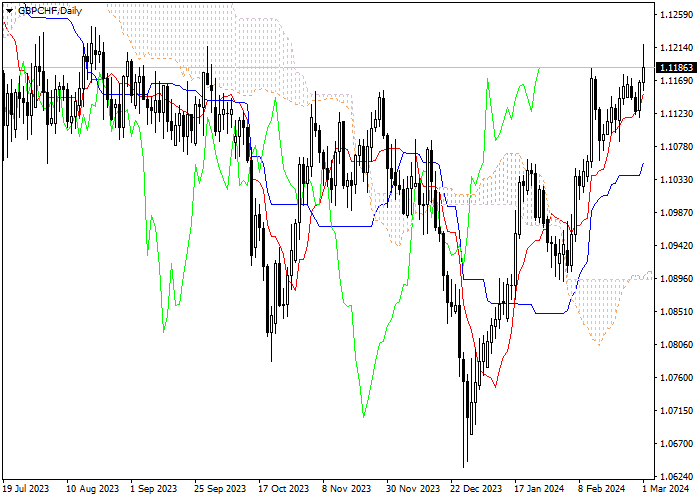Select the 17 Oct 2023 date label
Viewport: 700px width, 500px height.
(284, 489)
